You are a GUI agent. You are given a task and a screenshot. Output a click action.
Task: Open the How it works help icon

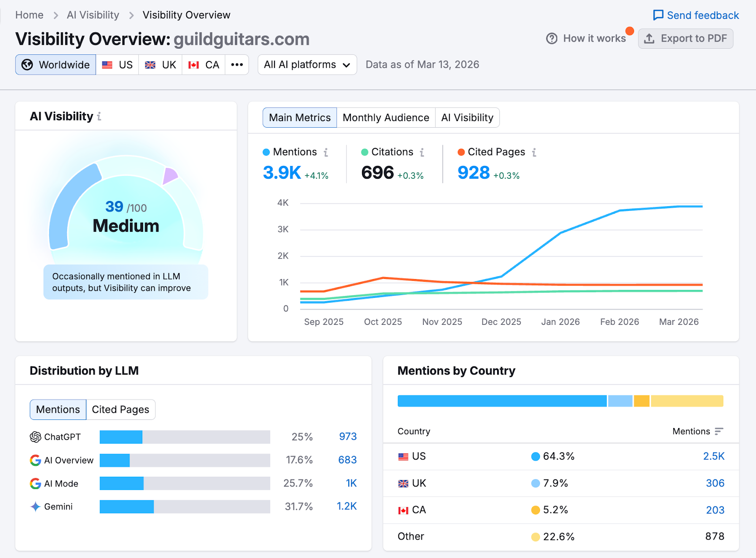point(552,38)
